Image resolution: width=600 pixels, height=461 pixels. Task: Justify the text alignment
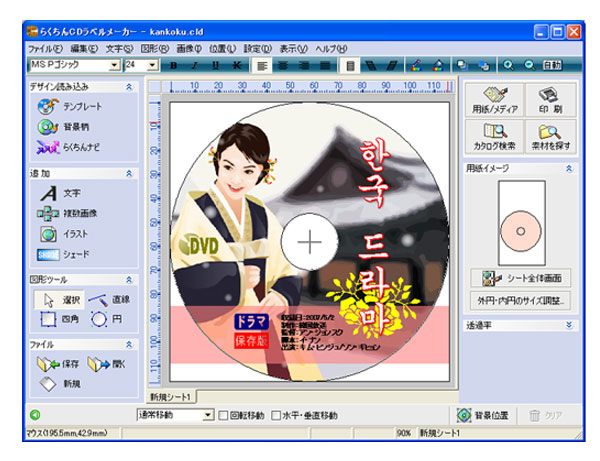click(325, 66)
